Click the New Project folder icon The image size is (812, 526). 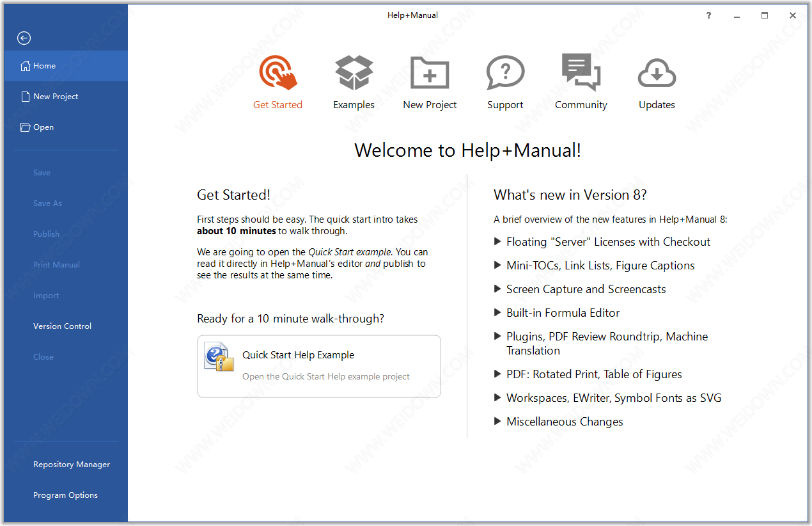430,73
